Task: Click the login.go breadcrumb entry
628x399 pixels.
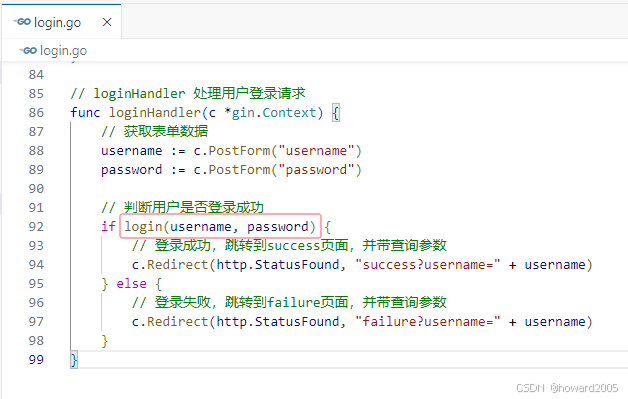Action: click(63, 50)
